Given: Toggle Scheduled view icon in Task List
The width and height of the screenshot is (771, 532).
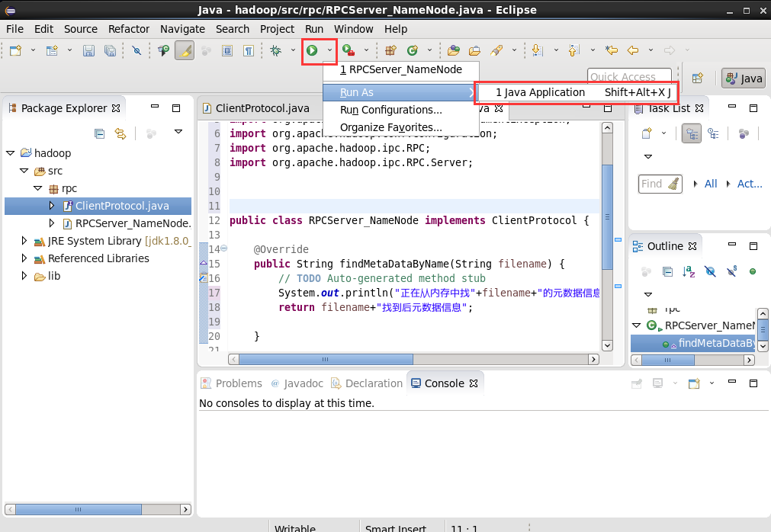Looking at the screenshot, I should tap(713, 133).
